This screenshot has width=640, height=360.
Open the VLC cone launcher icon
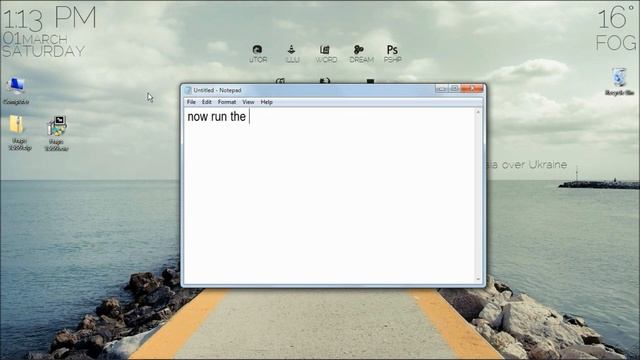292,54
